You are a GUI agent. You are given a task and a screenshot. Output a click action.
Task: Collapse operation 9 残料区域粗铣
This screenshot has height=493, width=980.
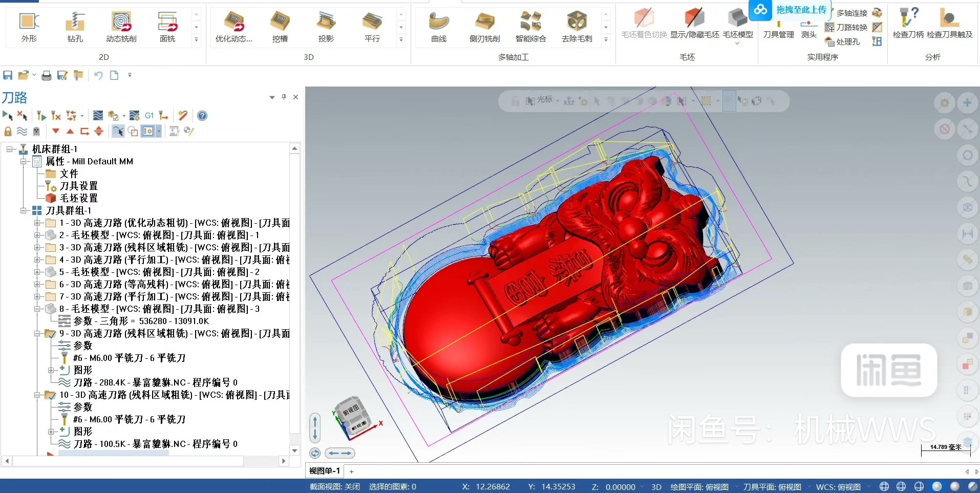point(37,333)
